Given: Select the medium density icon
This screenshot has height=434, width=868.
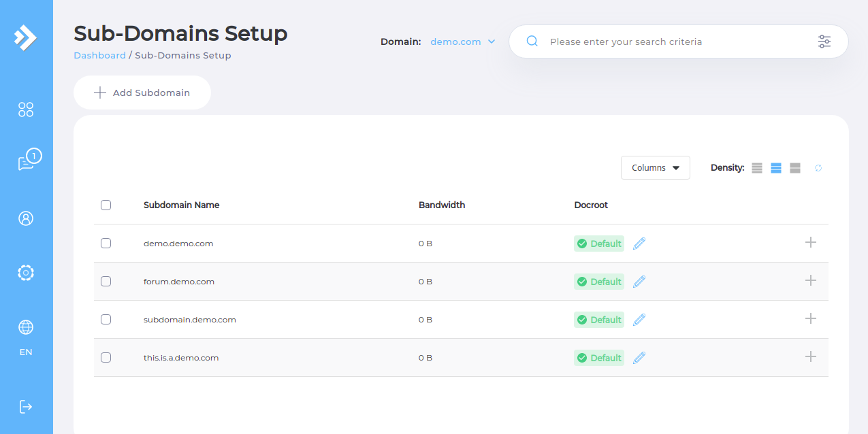Looking at the screenshot, I should click(x=776, y=168).
